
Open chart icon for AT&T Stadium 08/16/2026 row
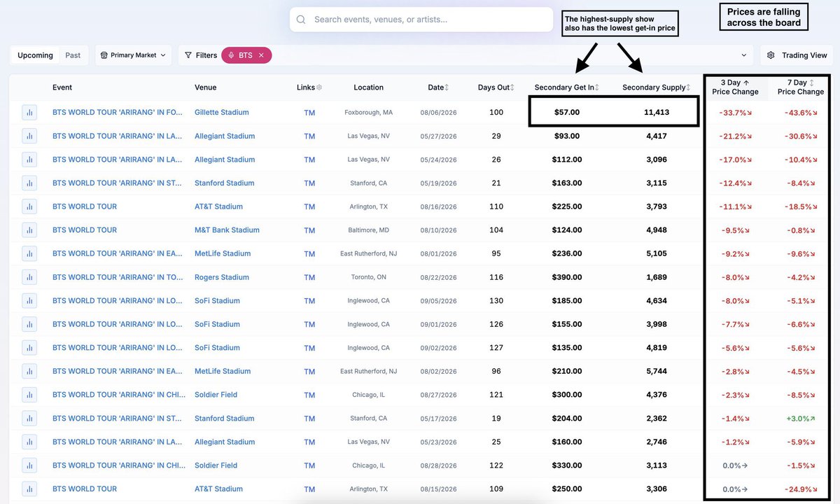pos(29,206)
